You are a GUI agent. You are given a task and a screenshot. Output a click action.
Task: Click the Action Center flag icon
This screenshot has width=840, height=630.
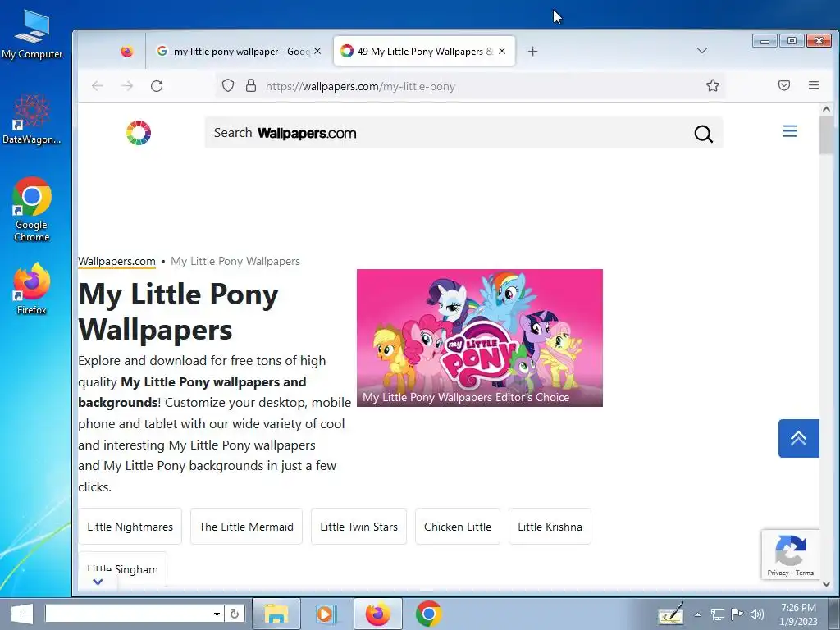point(737,614)
